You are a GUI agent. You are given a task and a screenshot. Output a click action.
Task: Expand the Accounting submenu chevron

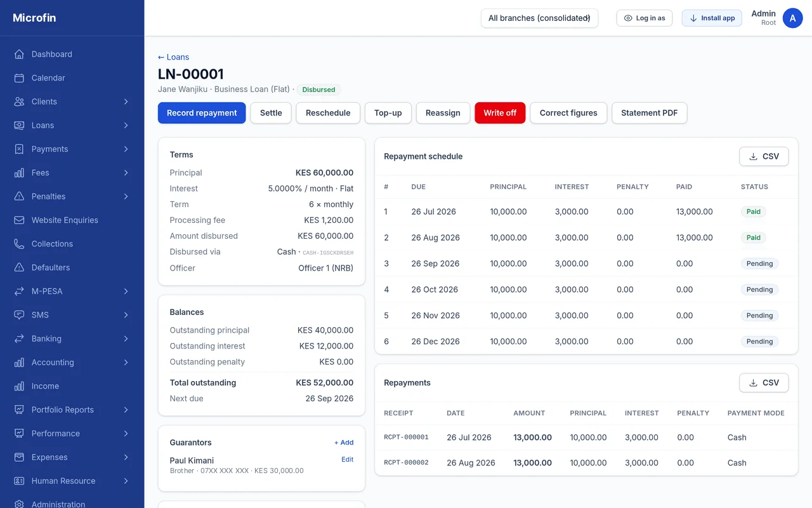[x=126, y=363]
